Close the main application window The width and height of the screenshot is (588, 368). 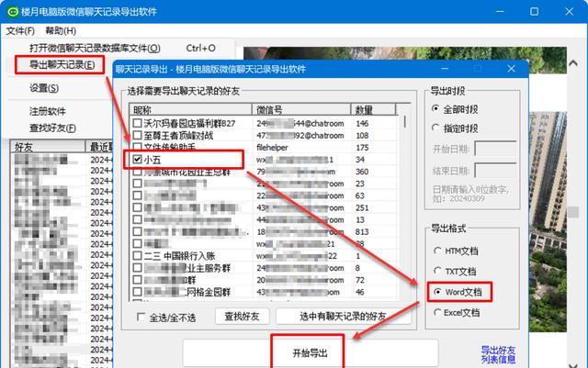point(570,12)
